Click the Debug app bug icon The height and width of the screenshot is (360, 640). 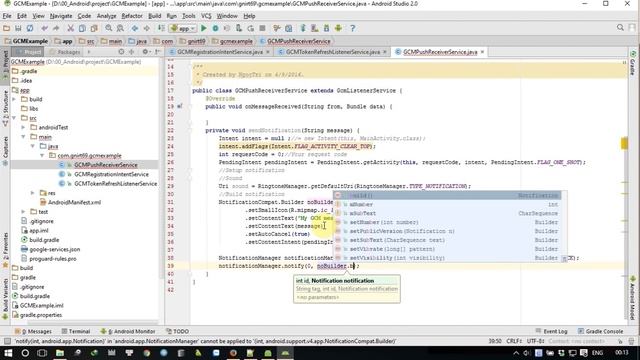[x=215, y=28]
